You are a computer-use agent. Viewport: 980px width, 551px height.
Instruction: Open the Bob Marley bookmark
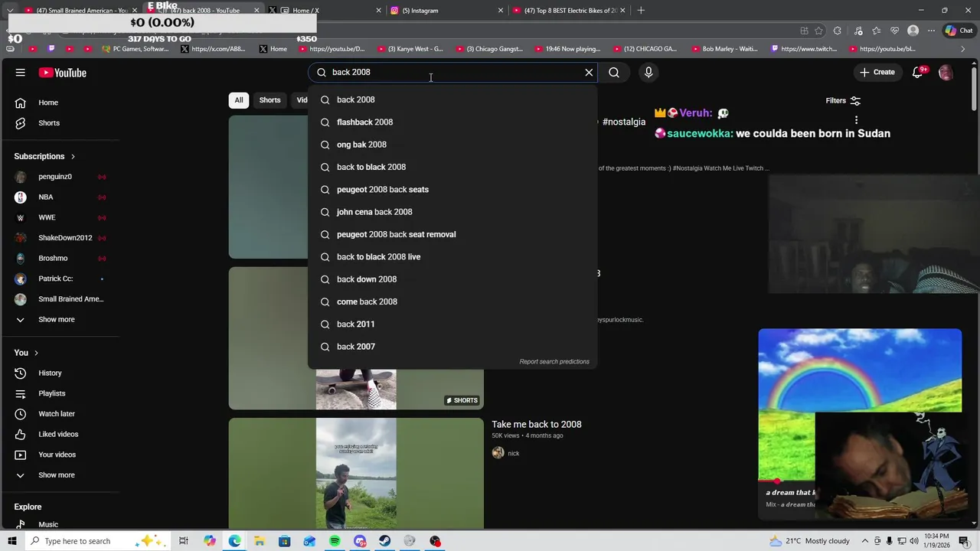[724, 49]
